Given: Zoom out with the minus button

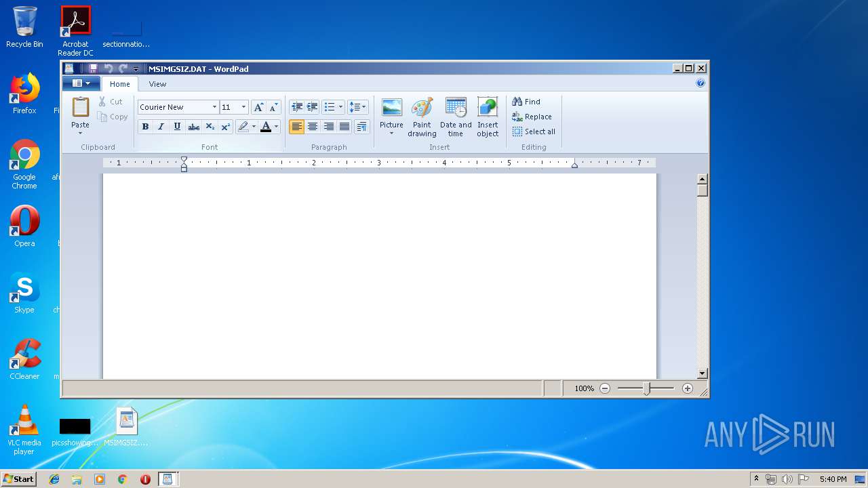Looking at the screenshot, I should click(x=605, y=388).
